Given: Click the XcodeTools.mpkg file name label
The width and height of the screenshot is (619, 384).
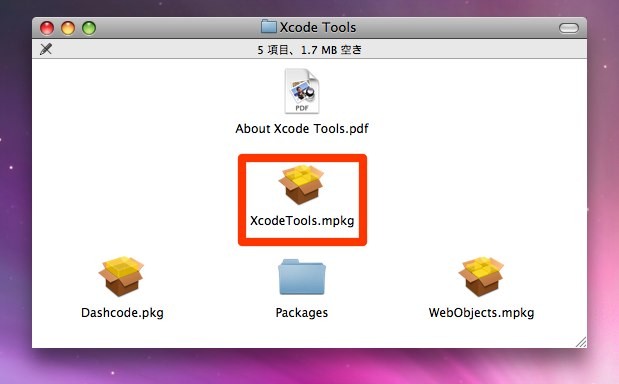Looking at the screenshot, I should pos(302,221).
